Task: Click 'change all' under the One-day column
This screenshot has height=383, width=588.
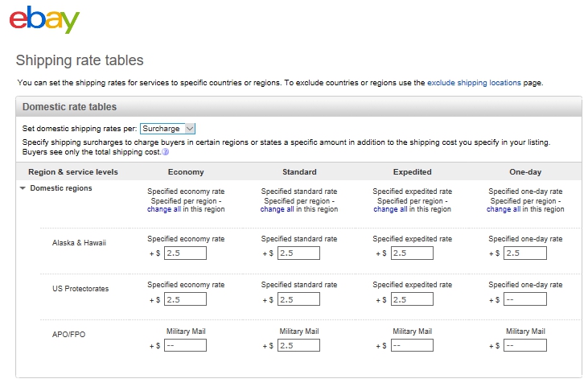Action: click(x=504, y=209)
